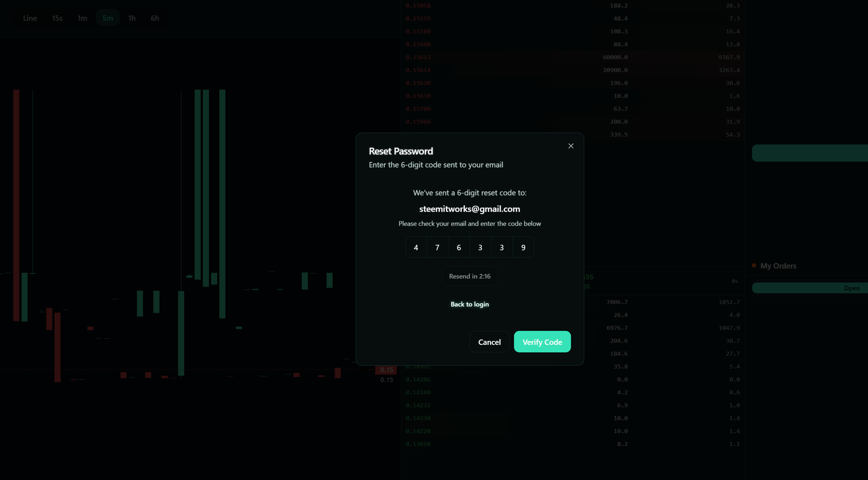Follow the Back to login link
The width and height of the screenshot is (868, 480).
(x=469, y=304)
